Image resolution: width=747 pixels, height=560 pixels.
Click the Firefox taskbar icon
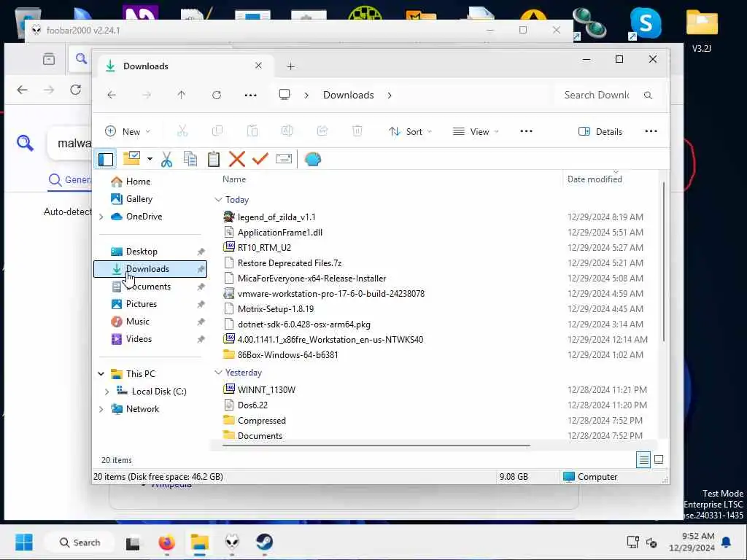[167, 542]
